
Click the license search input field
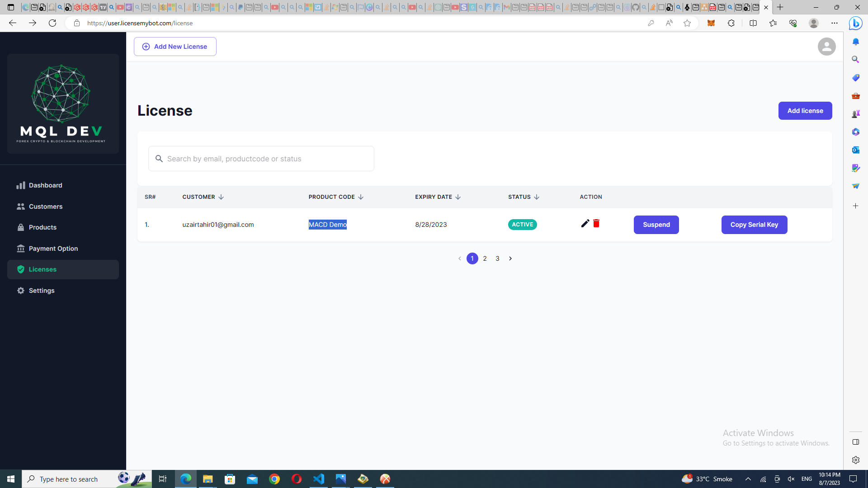[x=267, y=159]
